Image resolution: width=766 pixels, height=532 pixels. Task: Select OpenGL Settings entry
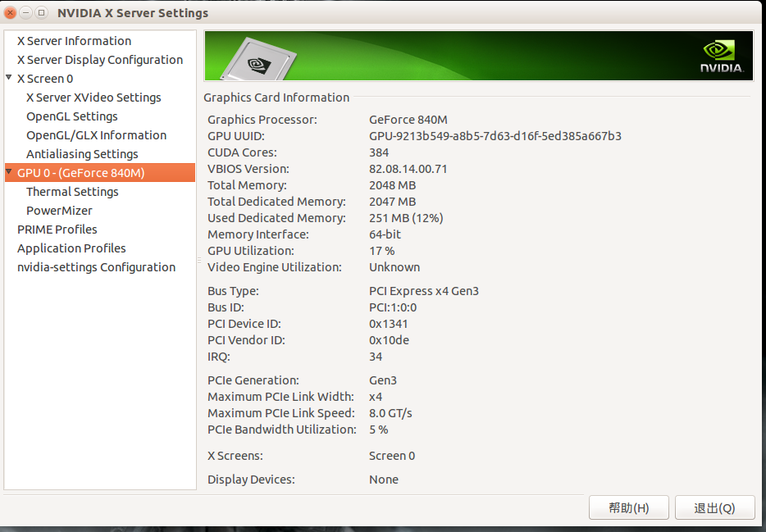tap(72, 116)
